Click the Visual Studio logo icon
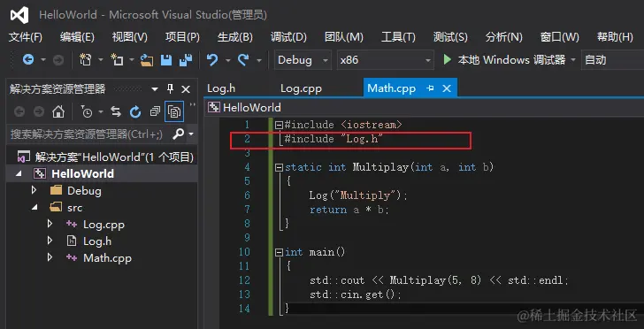 [19, 15]
